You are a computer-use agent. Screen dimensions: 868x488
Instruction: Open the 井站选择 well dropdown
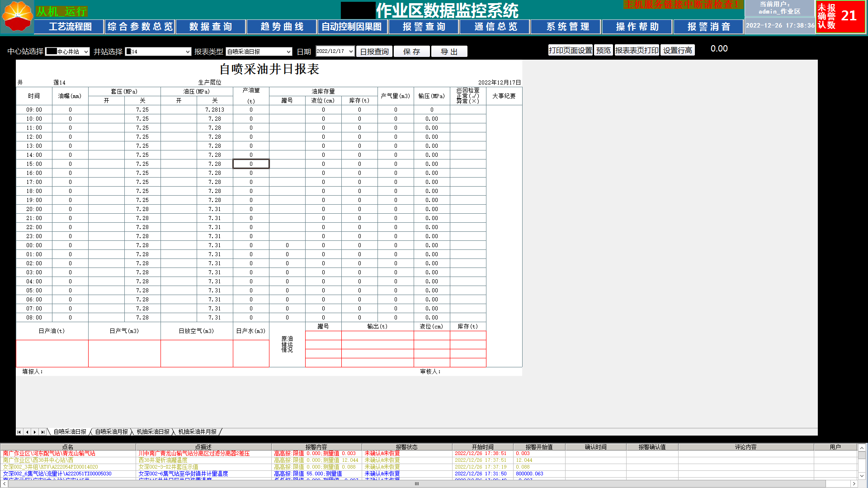[188, 52]
